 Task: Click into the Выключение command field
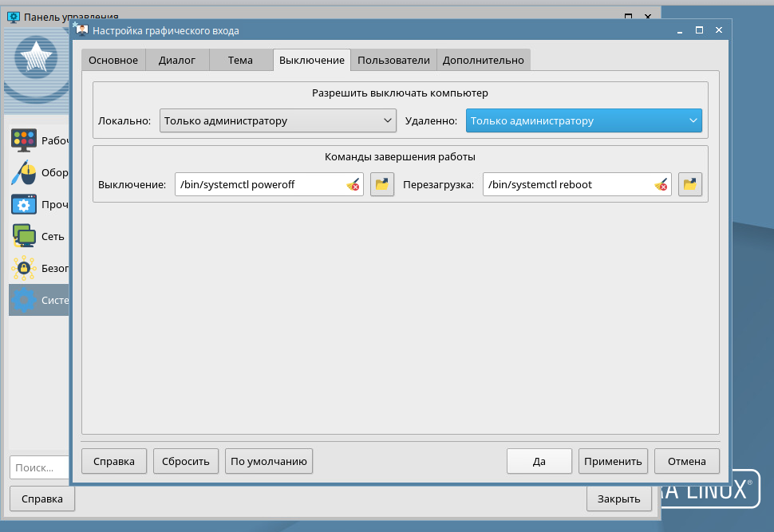click(259, 185)
